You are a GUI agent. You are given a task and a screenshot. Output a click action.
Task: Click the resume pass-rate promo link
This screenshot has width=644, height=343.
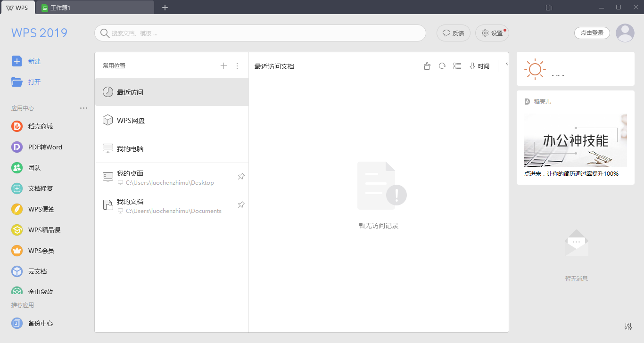pos(571,173)
